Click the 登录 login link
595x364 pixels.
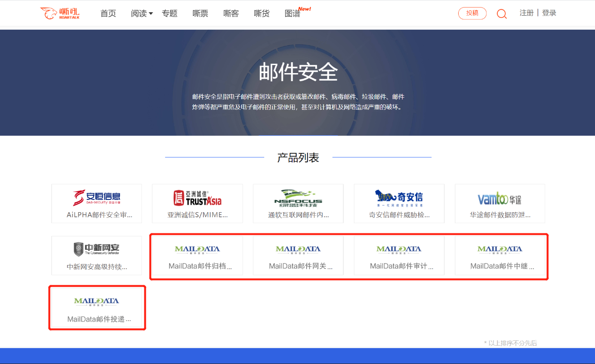(549, 13)
